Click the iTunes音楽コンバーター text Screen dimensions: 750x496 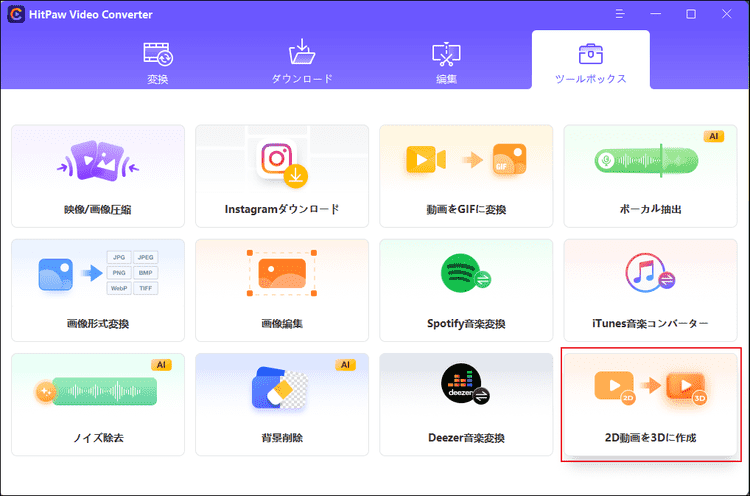pyautogui.click(x=651, y=324)
